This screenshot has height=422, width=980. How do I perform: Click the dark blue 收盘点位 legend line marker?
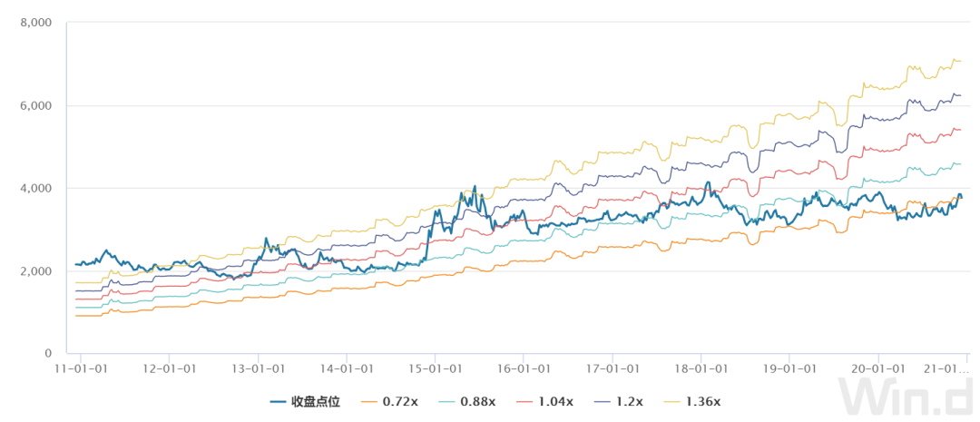tap(279, 401)
